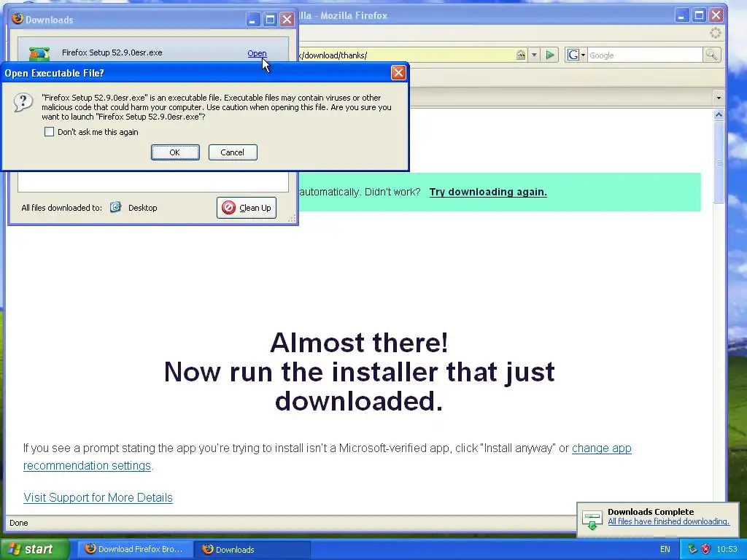Click the "Try downloading again." link
This screenshot has height=560, width=747.
pos(488,192)
